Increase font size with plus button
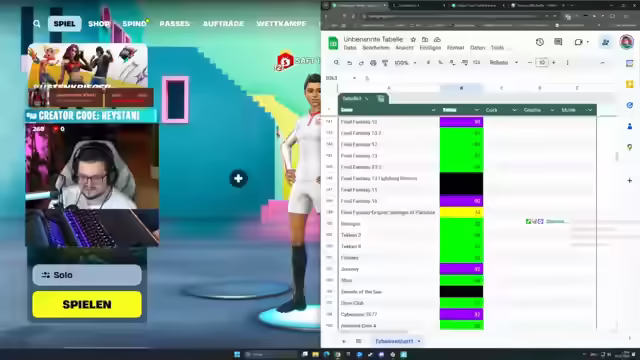The width and height of the screenshot is (640, 360). coord(553,63)
